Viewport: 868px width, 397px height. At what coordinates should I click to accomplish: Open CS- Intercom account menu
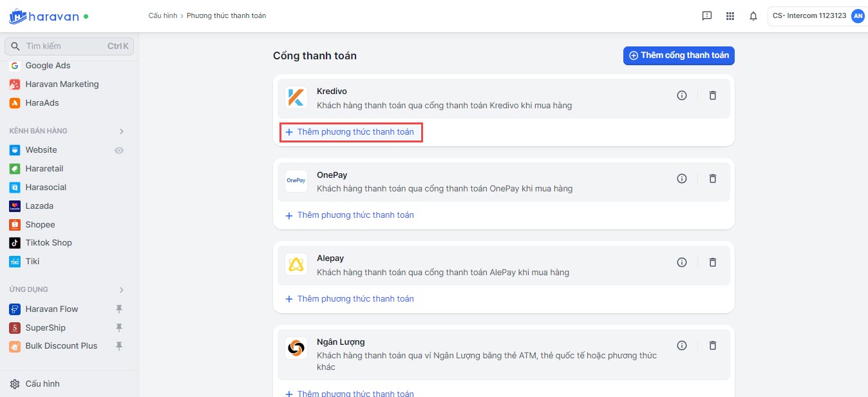coord(816,16)
